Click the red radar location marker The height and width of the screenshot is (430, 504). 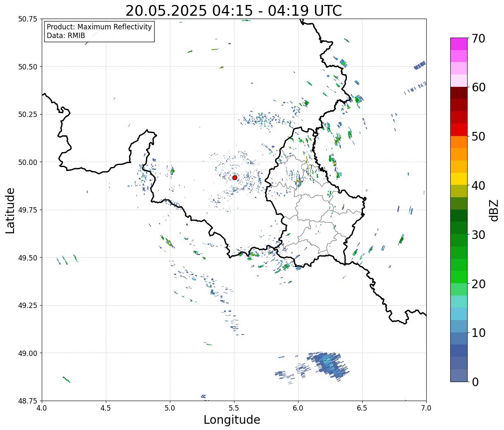click(235, 177)
